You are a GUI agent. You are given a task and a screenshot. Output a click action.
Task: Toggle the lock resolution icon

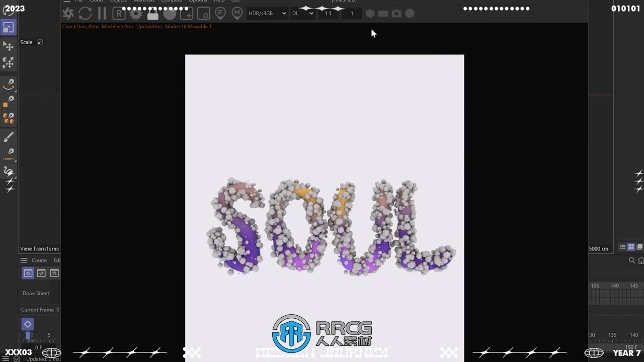(153, 14)
